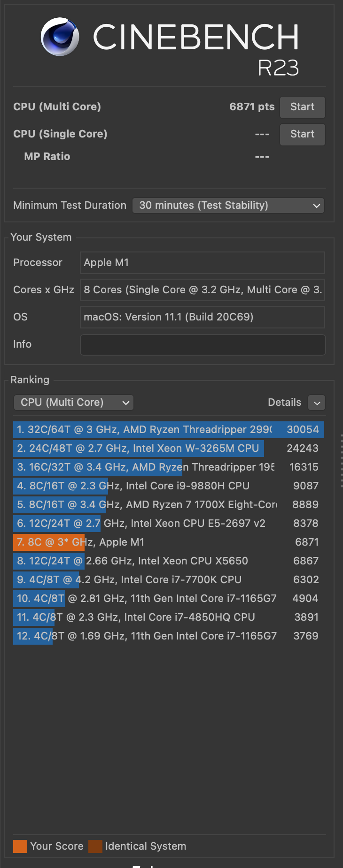The width and height of the screenshot is (343, 868).
Task: Select the Intel Core i7-4850HQ ranking row
Action: (169, 617)
